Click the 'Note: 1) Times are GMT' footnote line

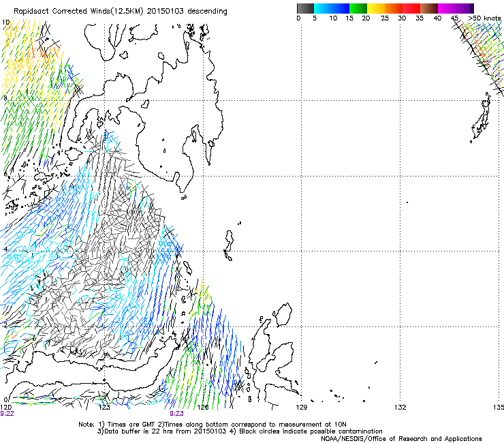[x=212, y=425]
